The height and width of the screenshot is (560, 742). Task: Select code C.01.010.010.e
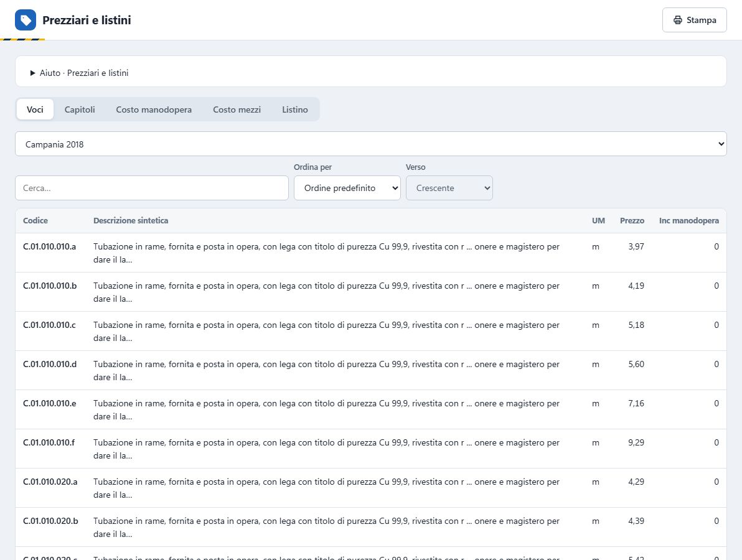[x=50, y=403]
